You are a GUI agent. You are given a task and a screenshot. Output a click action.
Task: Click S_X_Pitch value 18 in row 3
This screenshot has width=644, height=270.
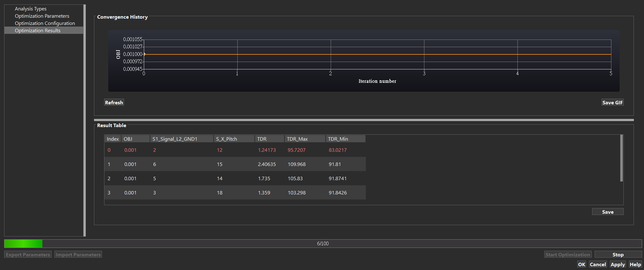220,193
